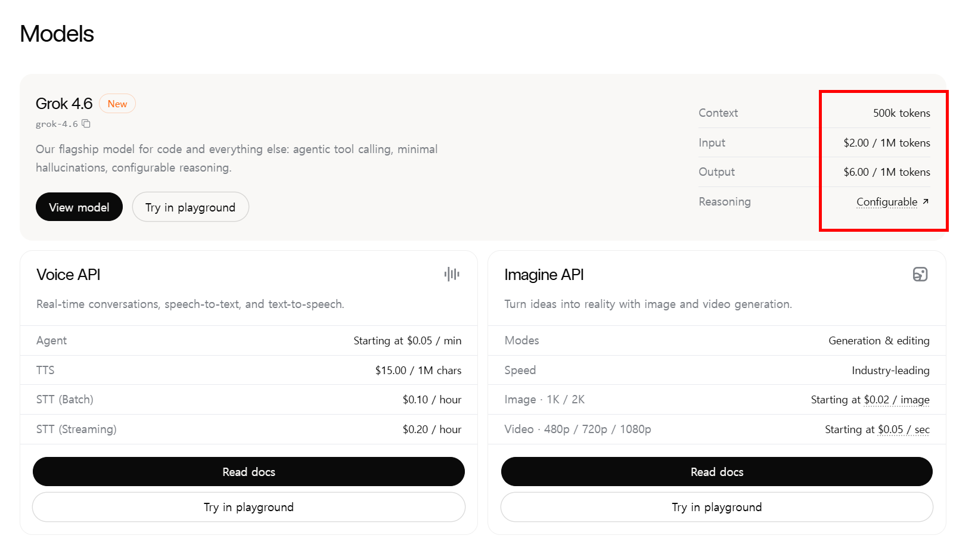Click the Agent row label

coord(51,341)
